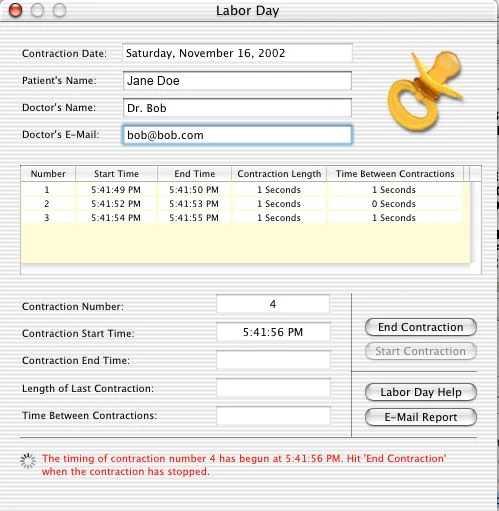Edit the Doctor's Name field

[237, 108]
